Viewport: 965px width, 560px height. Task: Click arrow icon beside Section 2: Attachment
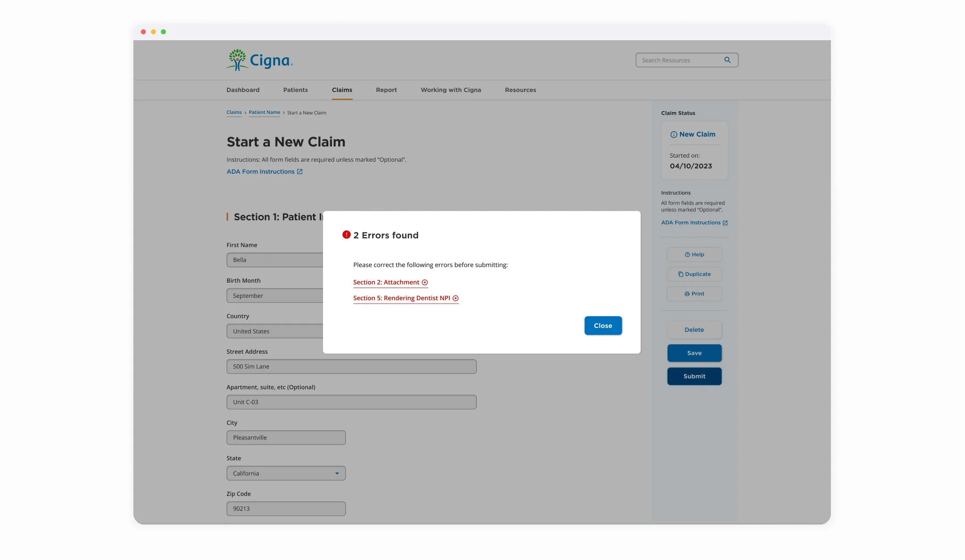(x=425, y=282)
